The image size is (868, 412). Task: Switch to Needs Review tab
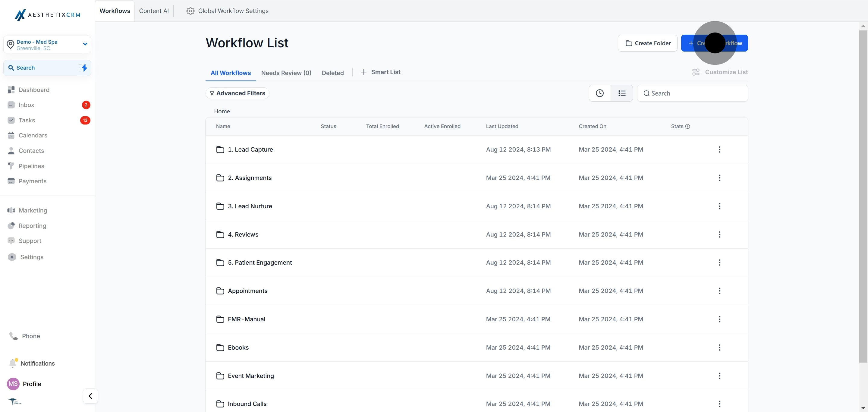(286, 73)
